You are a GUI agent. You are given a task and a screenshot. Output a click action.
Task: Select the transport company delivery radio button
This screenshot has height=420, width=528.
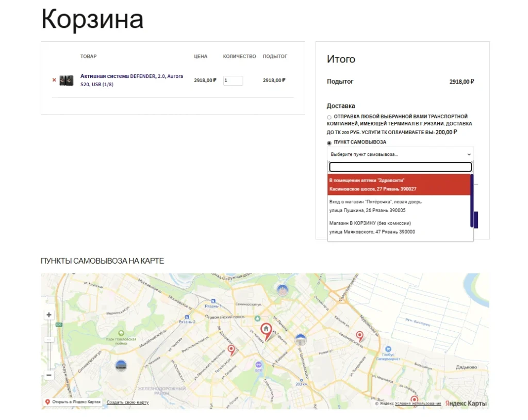pyautogui.click(x=329, y=117)
